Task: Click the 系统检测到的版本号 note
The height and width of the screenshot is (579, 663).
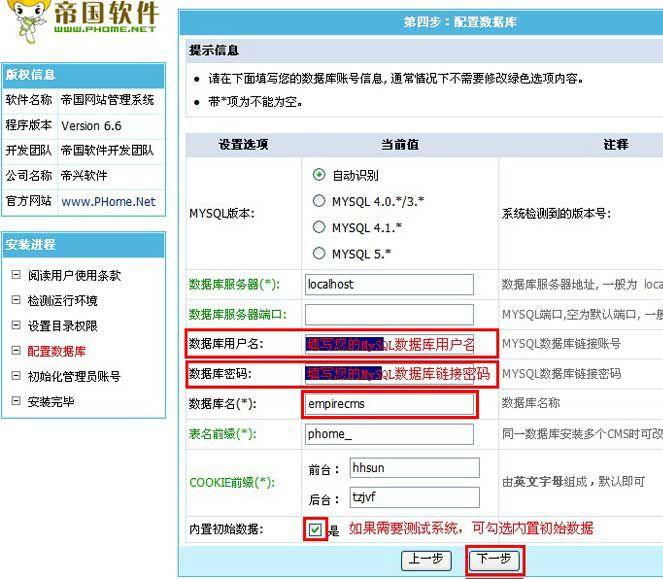Action: (556, 214)
